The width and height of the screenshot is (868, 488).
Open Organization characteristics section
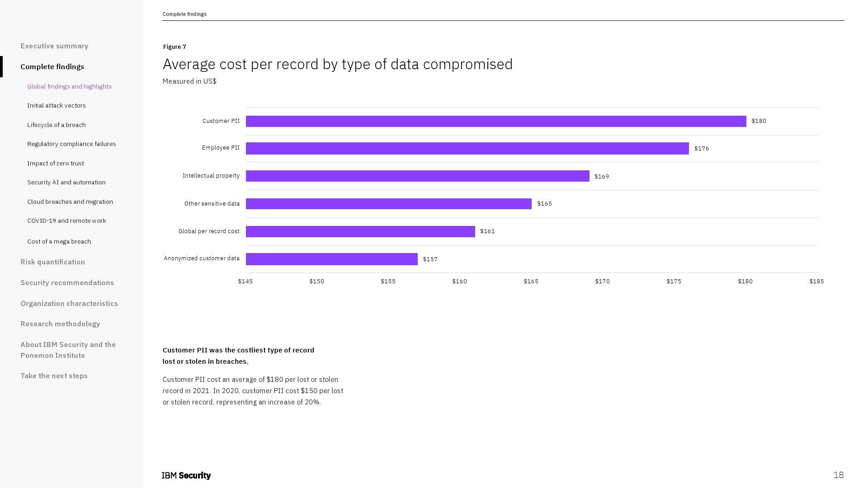69,304
